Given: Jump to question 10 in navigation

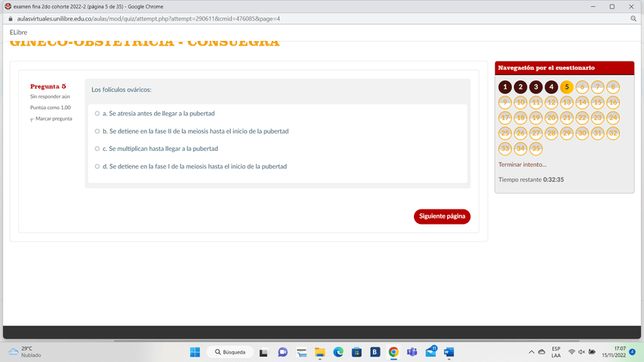Looking at the screenshot, I should click(x=520, y=102).
